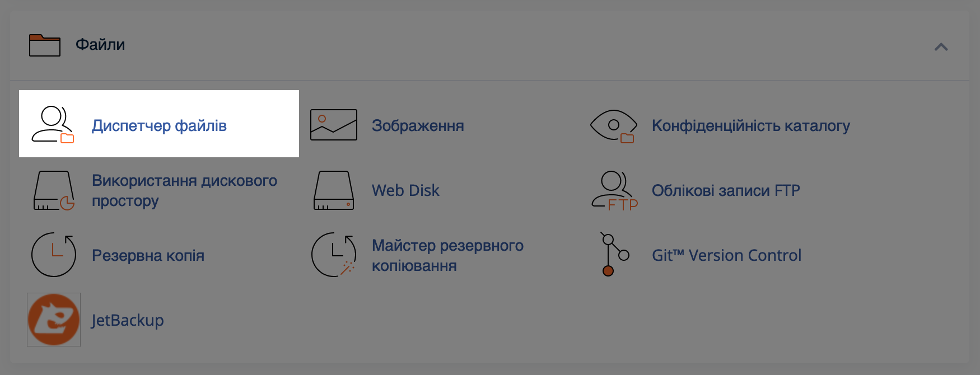Follow the Web Disk link
The height and width of the screenshot is (375, 980).
tap(405, 191)
